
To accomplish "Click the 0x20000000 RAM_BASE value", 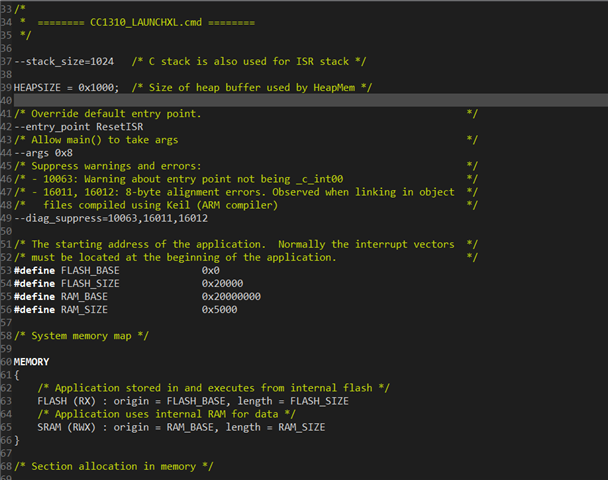I will click(232, 296).
